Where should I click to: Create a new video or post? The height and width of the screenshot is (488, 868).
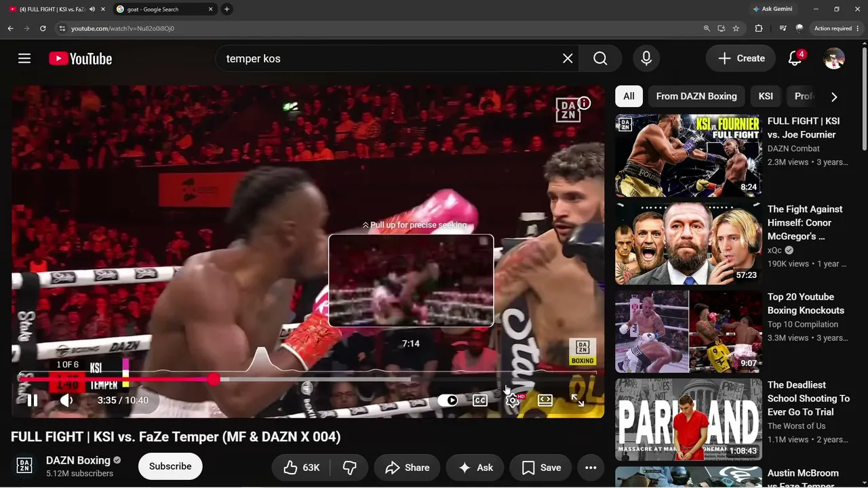click(x=741, y=58)
